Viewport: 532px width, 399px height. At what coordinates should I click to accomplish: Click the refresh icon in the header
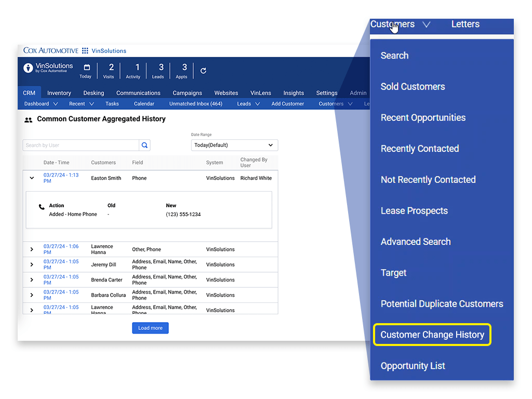click(x=203, y=71)
